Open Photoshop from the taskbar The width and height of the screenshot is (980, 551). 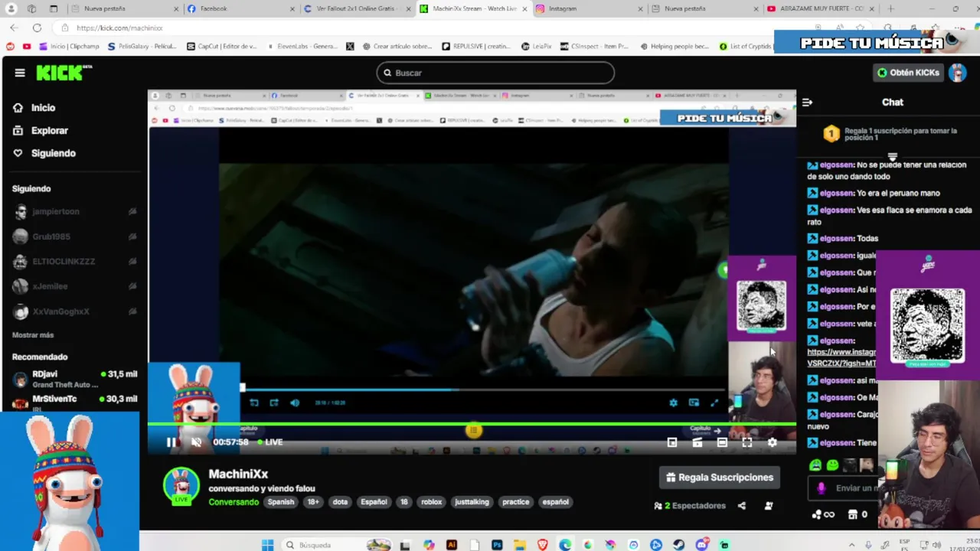(497, 545)
